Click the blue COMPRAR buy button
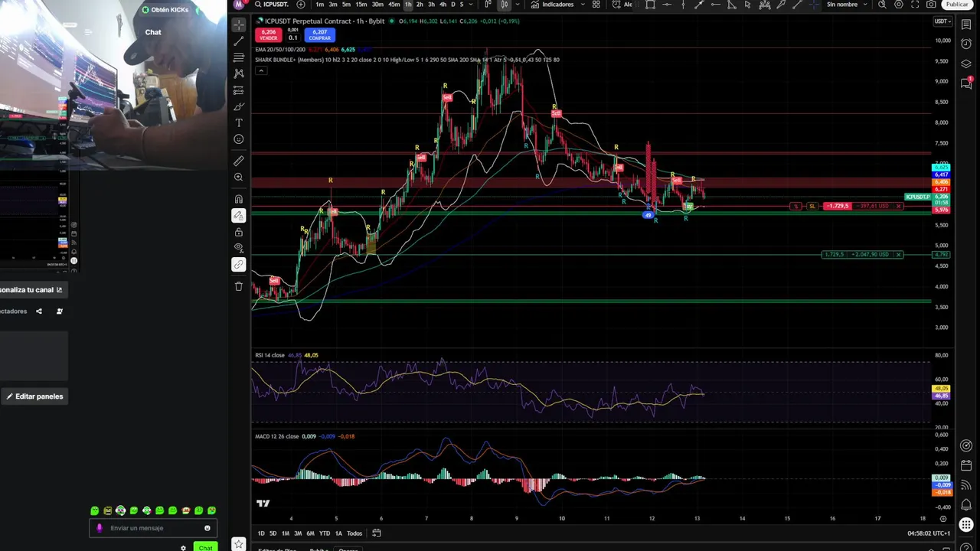The height and width of the screenshot is (551, 980). pyautogui.click(x=319, y=35)
